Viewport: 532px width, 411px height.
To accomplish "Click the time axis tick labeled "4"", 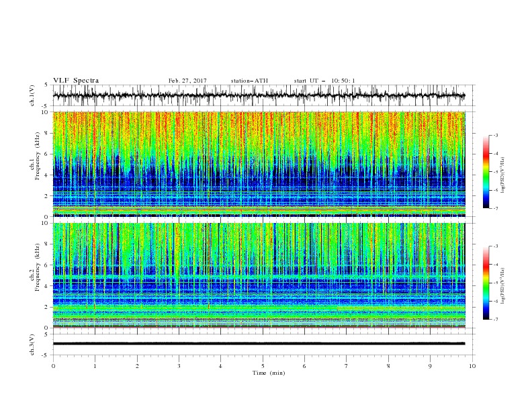I will click(x=221, y=366).
